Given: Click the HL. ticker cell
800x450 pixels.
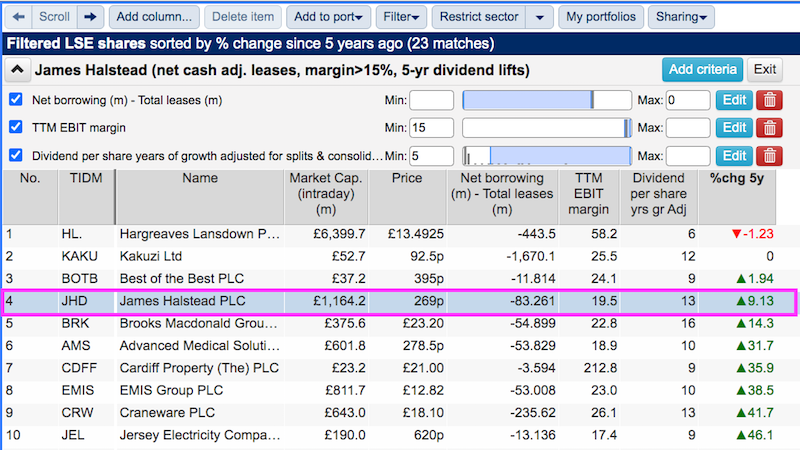Looking at the screenshot, I should click(x=72, y=234).
